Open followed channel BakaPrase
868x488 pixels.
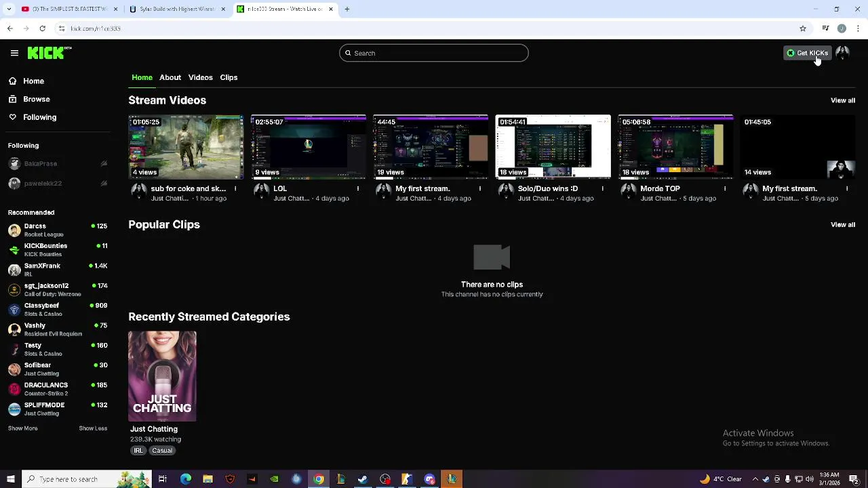[x=57, y=163]
